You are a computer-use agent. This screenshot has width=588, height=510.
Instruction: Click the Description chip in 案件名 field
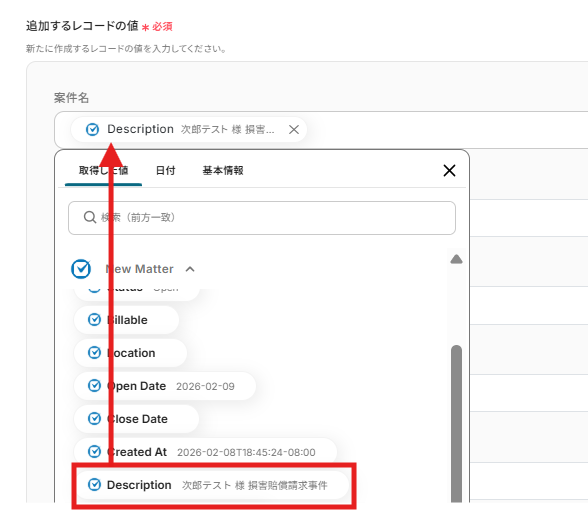click(x=189, y=129)
